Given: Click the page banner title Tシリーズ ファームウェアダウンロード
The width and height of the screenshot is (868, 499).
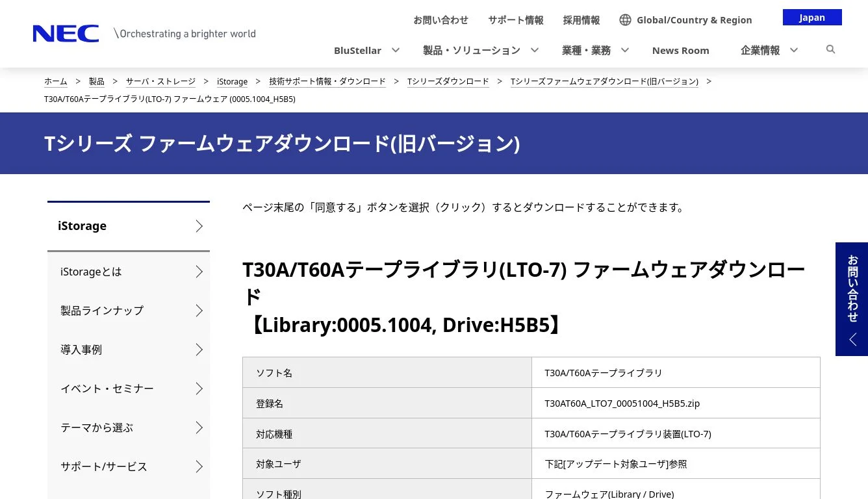Looking at the screenshot, I should [x=282, y=144].
